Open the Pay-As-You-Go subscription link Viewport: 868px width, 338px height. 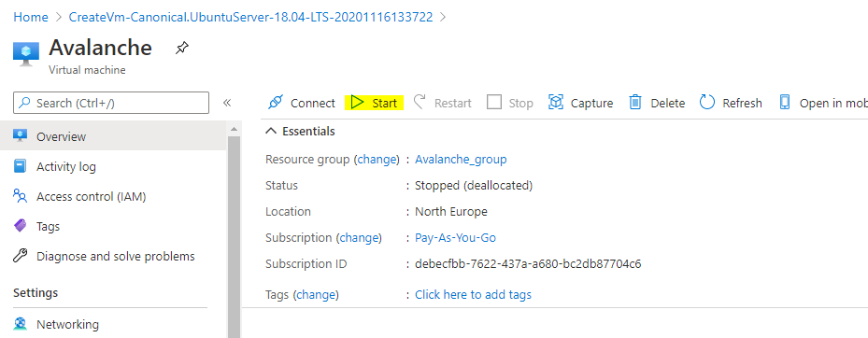coord(455,238)
